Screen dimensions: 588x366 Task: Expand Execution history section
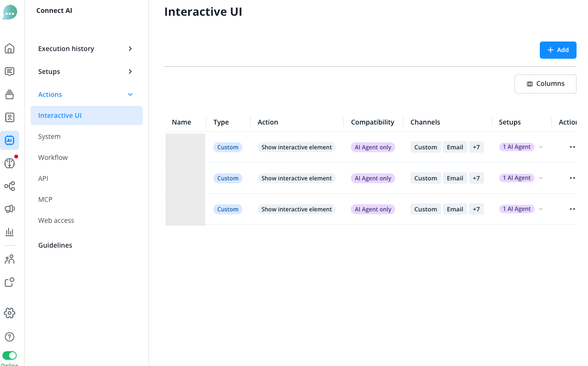pos(86,49)
